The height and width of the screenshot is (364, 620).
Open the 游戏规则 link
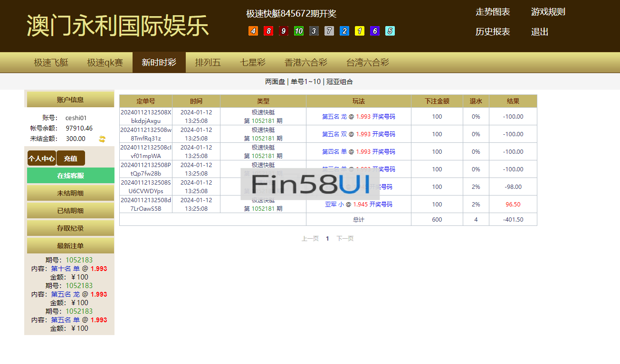click(x=548, y=12)
